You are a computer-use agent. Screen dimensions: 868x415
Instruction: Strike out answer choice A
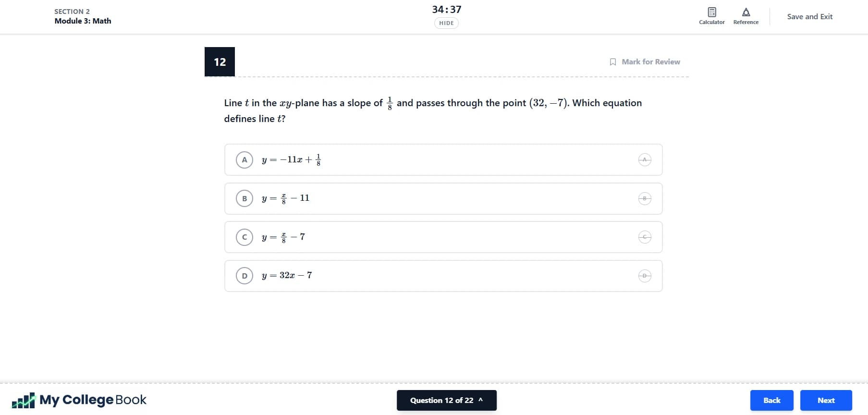pyautogui.click(x=644, y=159)
